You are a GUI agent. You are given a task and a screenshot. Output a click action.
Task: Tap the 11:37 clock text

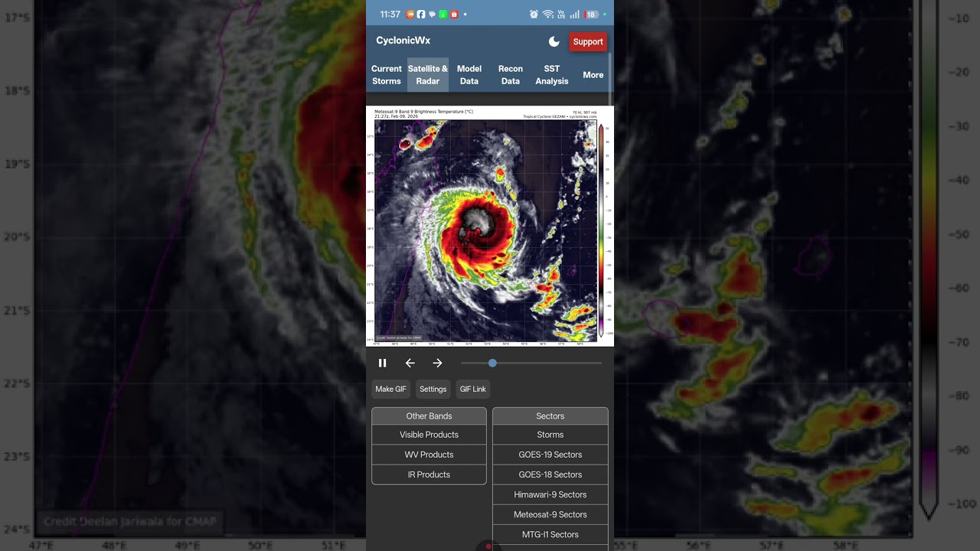point(390,15)
